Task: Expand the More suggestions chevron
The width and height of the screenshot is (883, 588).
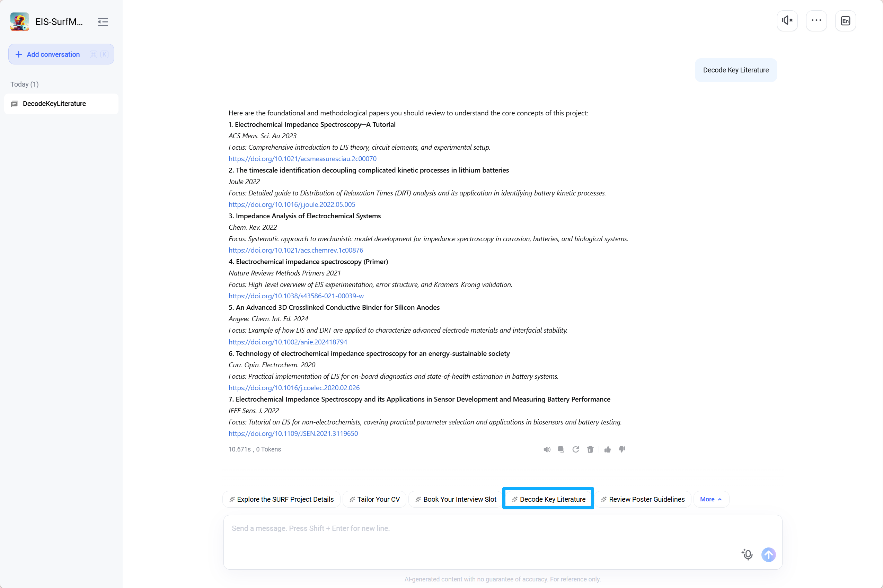Action: [711, 499]
